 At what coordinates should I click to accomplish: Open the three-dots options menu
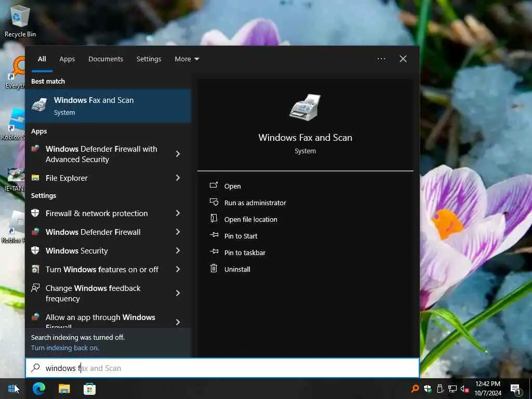381,59
